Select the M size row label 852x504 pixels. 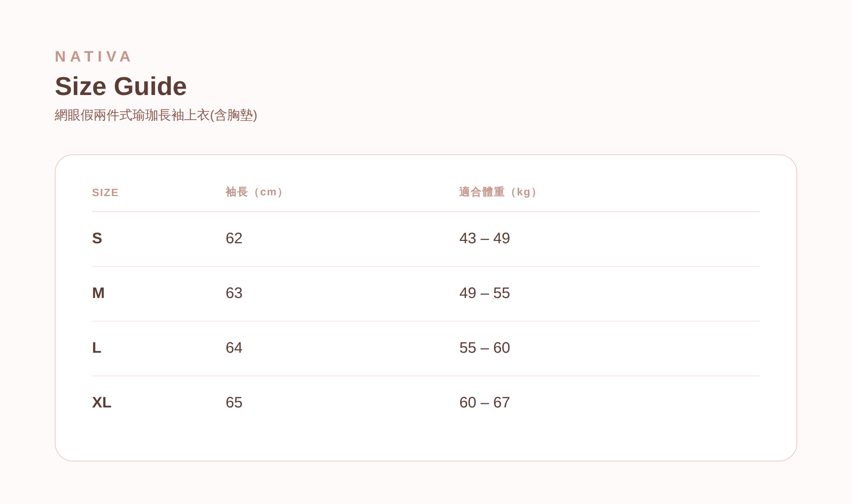click(x=98, y=293)
